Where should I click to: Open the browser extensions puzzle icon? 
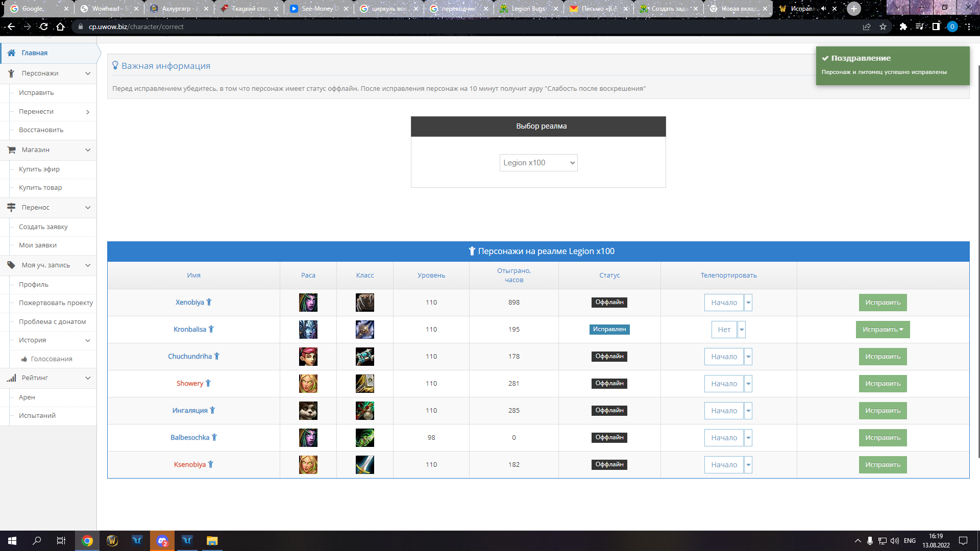[903, 27]
